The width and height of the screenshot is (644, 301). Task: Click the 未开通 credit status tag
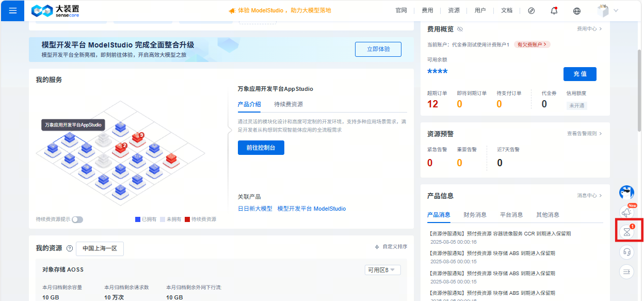click(577, 105)
